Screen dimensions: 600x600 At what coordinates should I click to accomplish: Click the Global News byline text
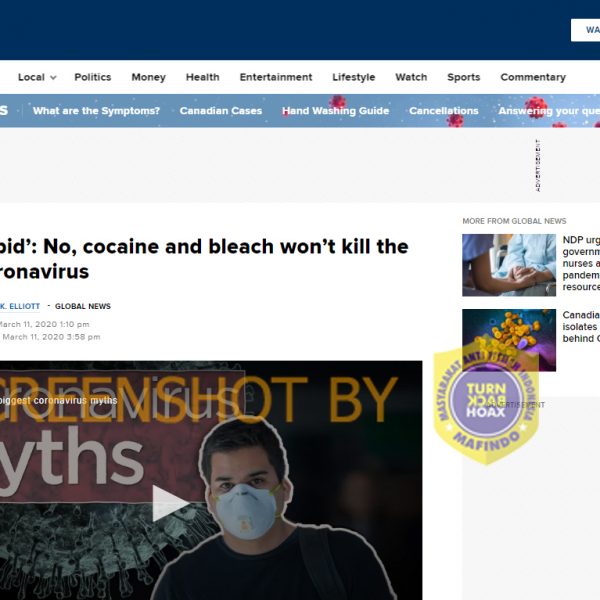pos(83,307)
